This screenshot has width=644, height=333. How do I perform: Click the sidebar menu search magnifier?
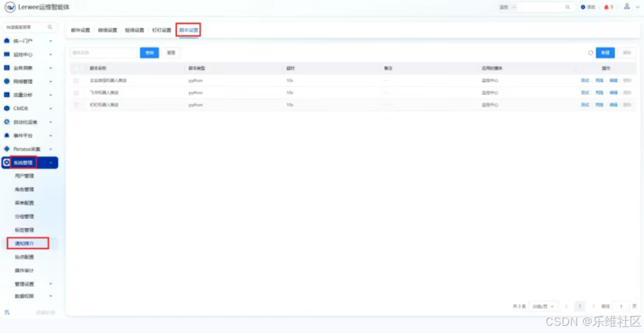pyautogui.click(x=50, y=27)
